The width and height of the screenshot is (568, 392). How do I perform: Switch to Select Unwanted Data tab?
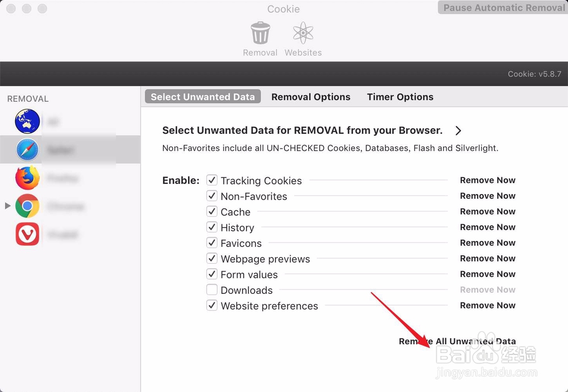click(x=203, y=97)
